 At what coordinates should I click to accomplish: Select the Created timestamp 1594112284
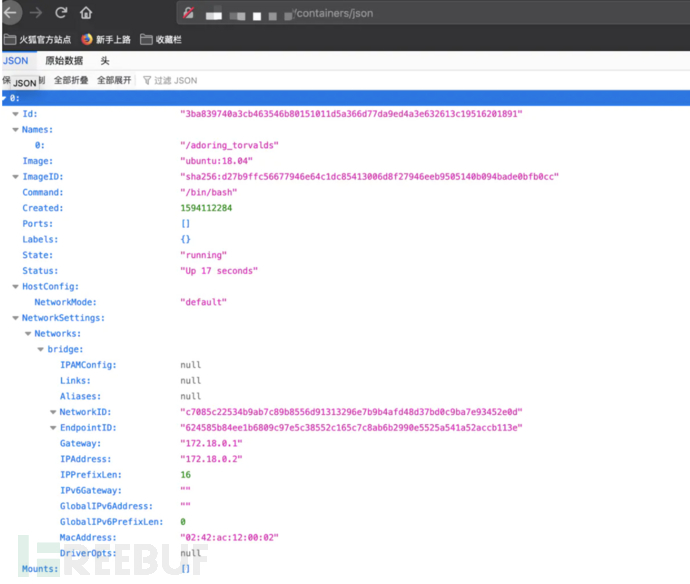click(206, 208)
